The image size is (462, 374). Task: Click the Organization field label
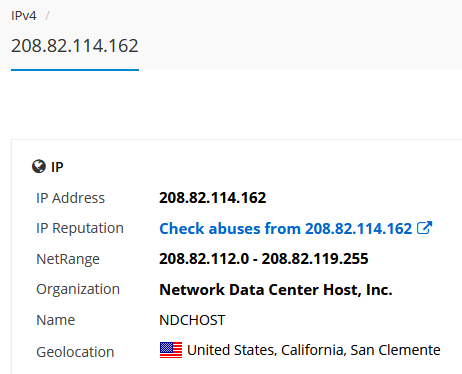[x=78, y=289]
